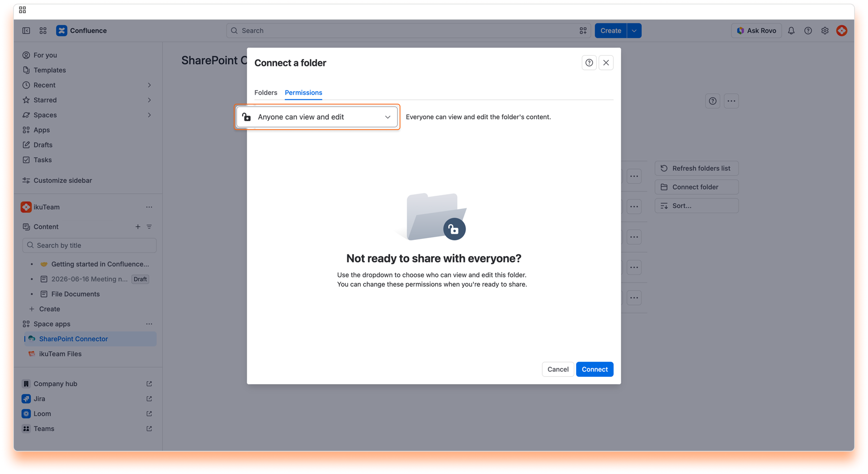Click the help icon in dialog header
868x474 pixels.
point(589,63)
